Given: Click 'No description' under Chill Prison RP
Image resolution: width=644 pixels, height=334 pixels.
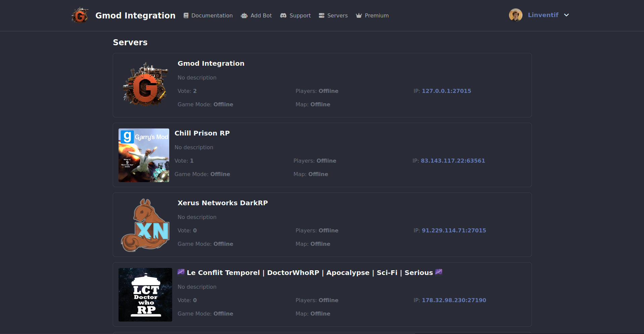Looking at the screenshot, I should pos(194,147).
